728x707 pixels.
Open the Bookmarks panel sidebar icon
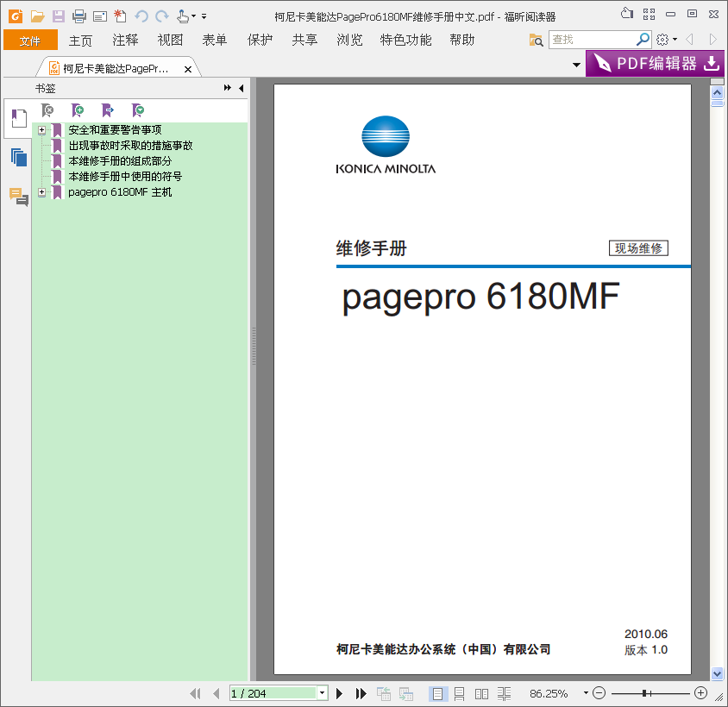(x=19, y=118)
